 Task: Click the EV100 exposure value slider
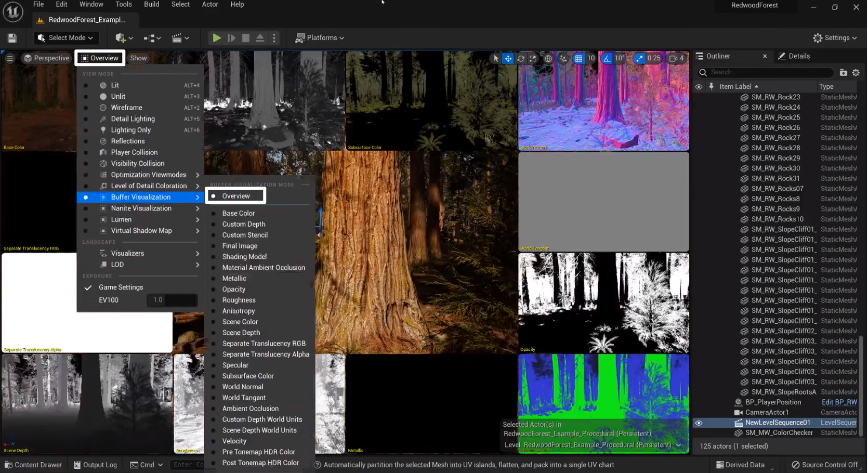pos(172,300)
